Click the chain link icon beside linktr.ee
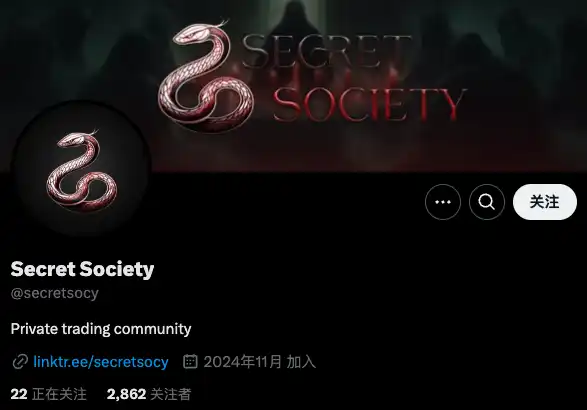The height and width of the screenshot is (410, 587). click(19, 362)
